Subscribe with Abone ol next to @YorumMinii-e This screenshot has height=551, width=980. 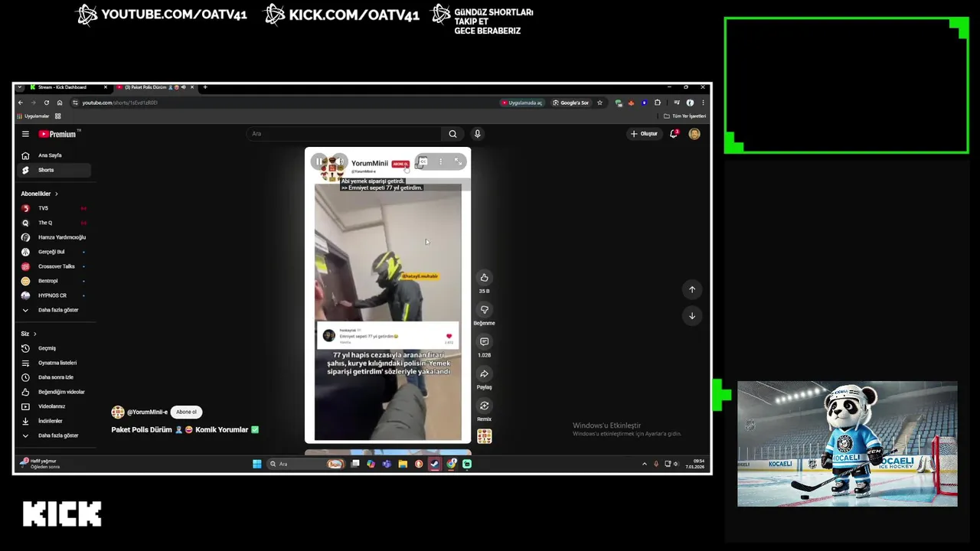[x=186, y=412]
